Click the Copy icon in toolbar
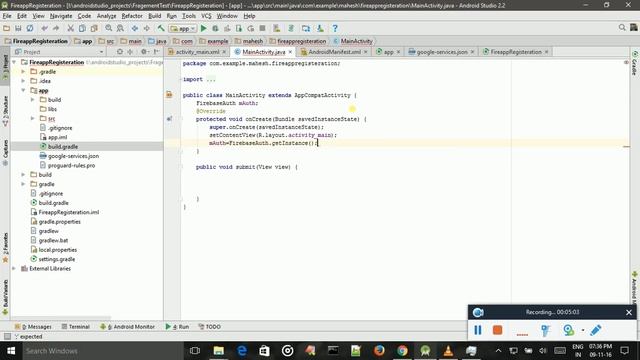Image resolution: width=640 pixels, height=360 pixels. (x=82, y=28)
